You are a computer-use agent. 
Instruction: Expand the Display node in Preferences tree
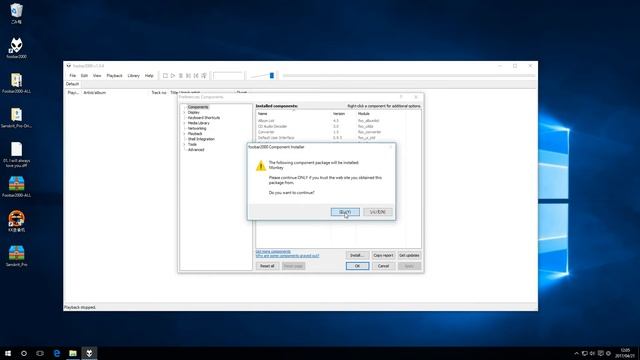[184, 112]
